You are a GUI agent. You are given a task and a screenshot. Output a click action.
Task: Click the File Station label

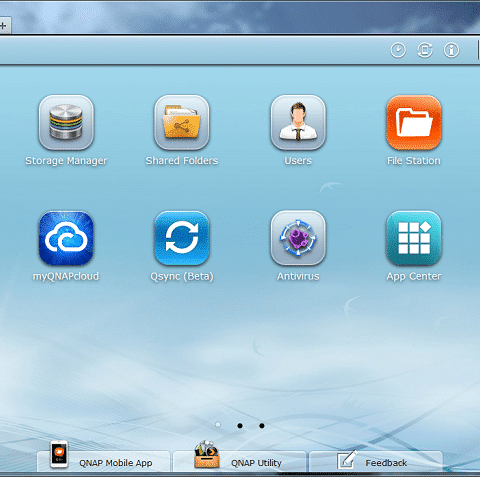(x=414, y=161)
